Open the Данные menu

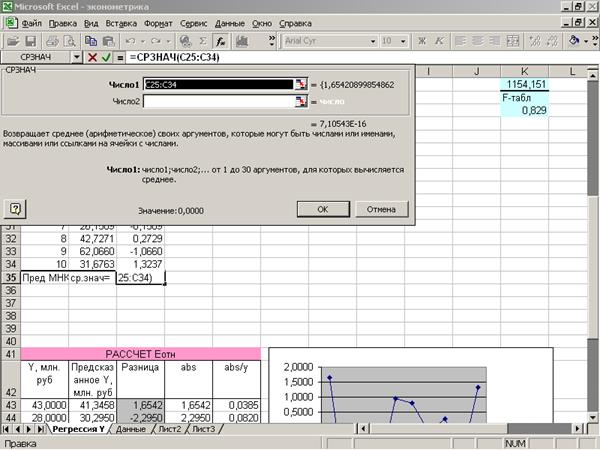tap(229, 21)
